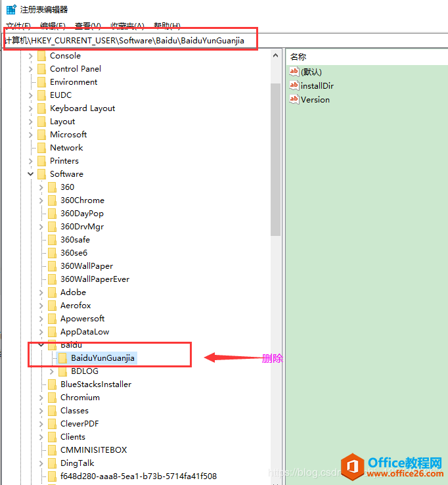
Task: Select the installDir value name
Action: pos(317,85)
